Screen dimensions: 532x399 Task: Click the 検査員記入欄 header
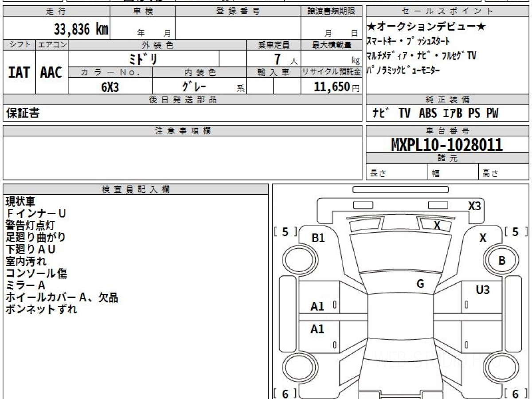click(136, 189)
